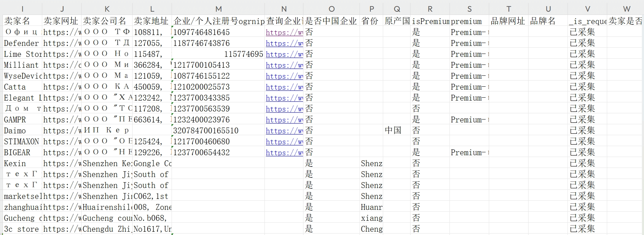Click the 卖家名 header cell
This screenshot has height=235, width=644.
pyautogui.click(x=23, y=21)
